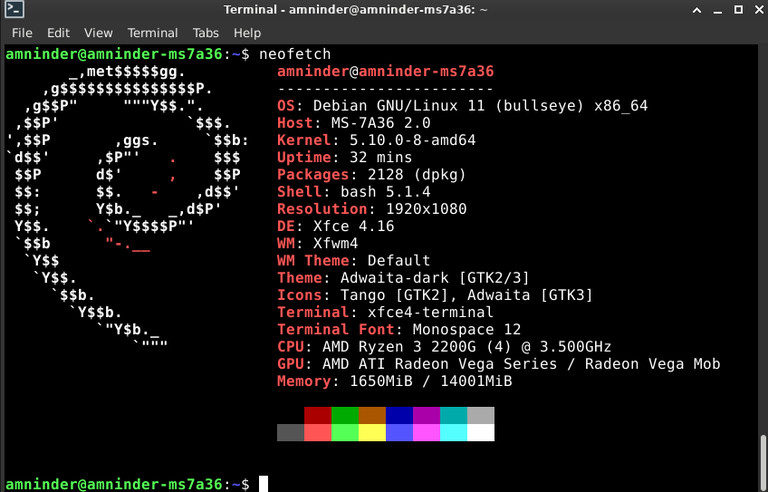Viewport: 768px width, 492px height.
Task: Click the orange-brown color block
Action: (x=372, y=416)
